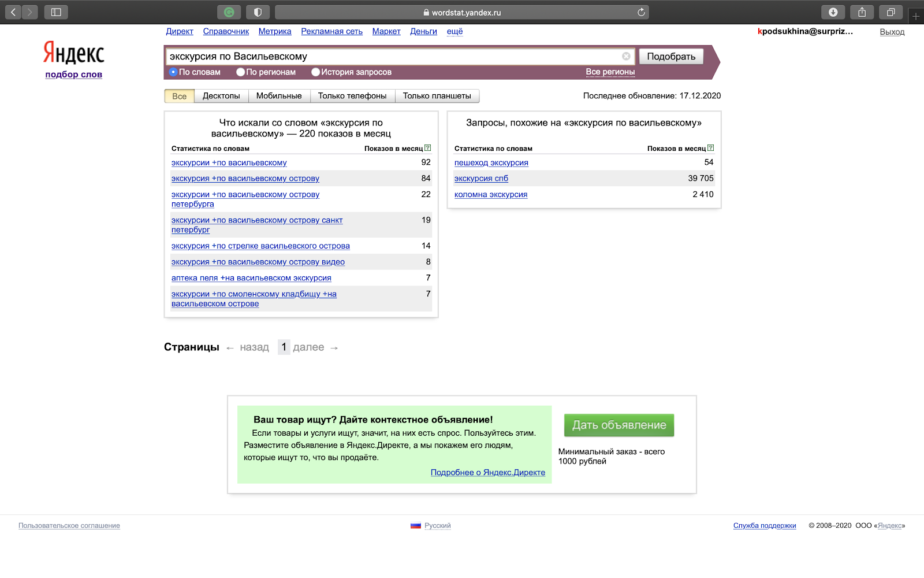Switch to the 'Десктопы' tab
The image size is (924, 578).
tap(221, 96)
